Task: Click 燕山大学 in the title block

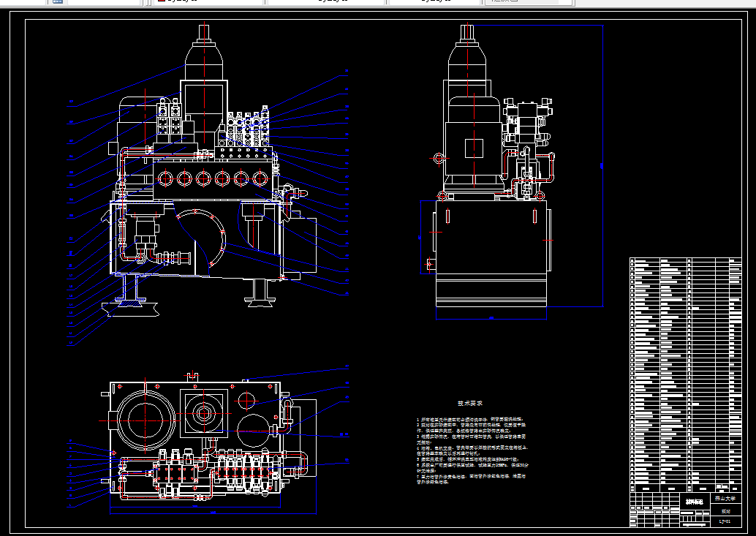Action: (x=725, y=499)
